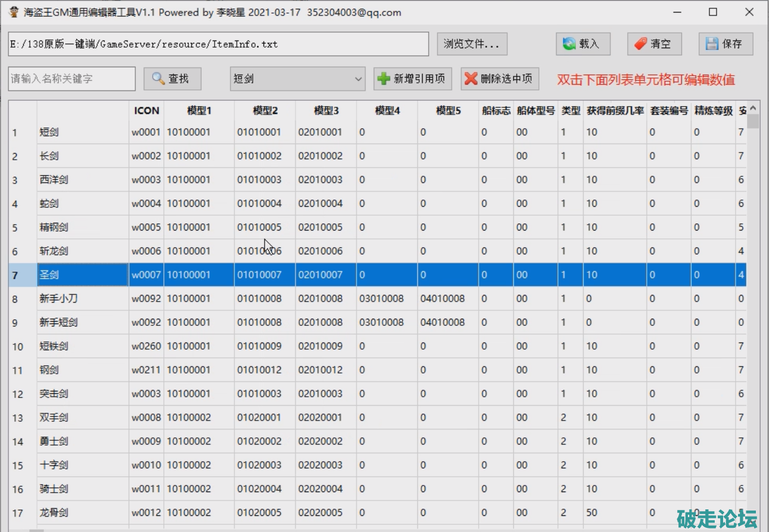Click the green plus icon for 新增引用项
This screenshot has height=532, width=769.
(x=384, y=79)
